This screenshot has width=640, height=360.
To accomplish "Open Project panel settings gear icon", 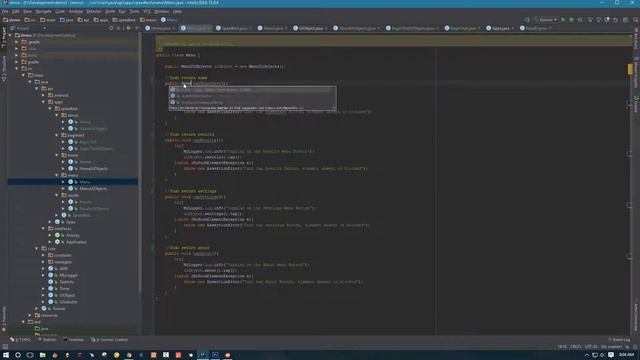I will click(x=128, y=28).
